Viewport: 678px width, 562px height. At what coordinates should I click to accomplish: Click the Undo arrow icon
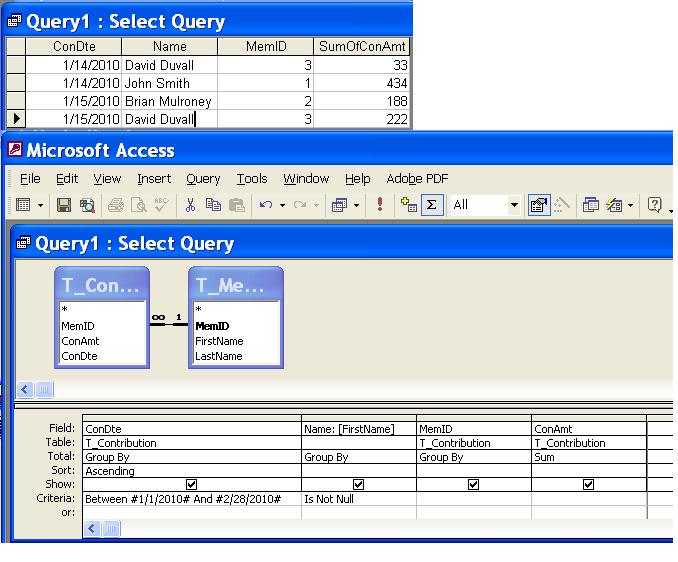266,205
